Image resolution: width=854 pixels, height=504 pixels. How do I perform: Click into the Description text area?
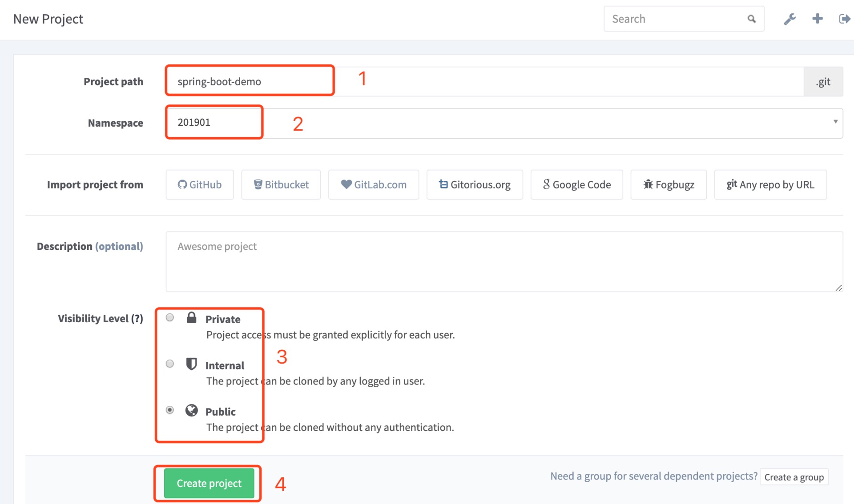[504, 261]
